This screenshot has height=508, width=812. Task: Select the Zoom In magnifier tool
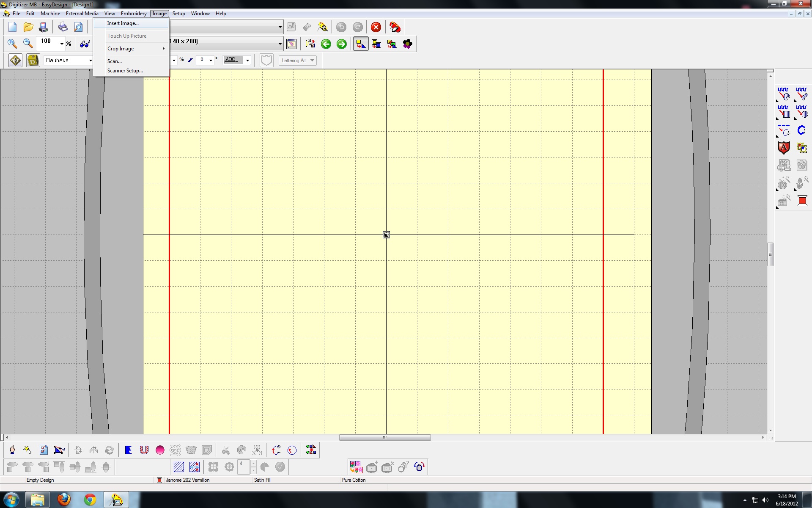[12, 44]
